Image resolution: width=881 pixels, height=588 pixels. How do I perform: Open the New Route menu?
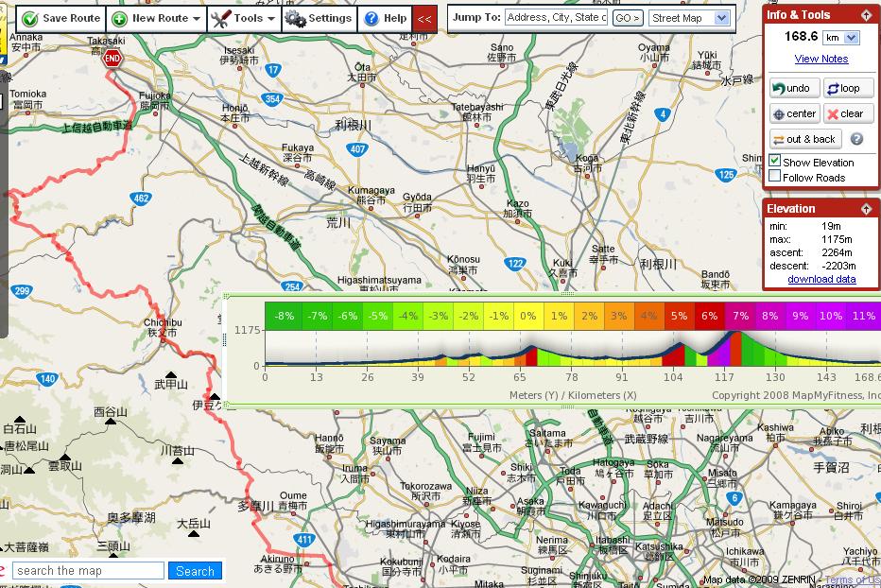pyautogui.click(x=155, y=18)
